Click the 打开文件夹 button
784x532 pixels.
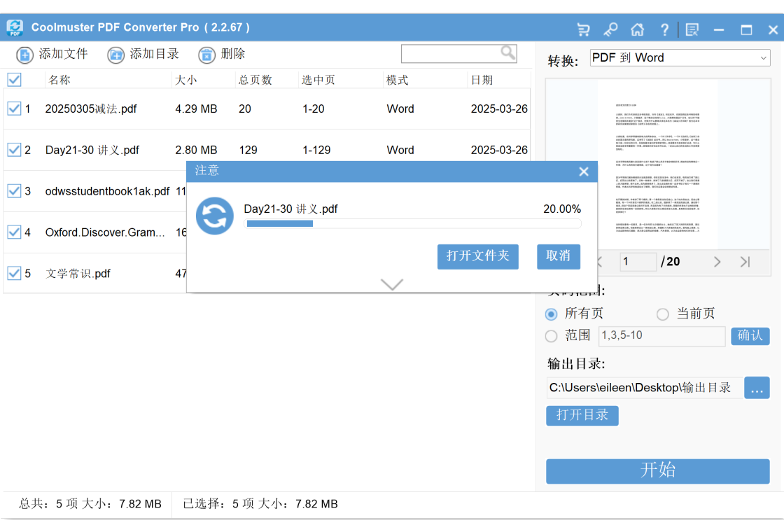click(x=477, y=256)
